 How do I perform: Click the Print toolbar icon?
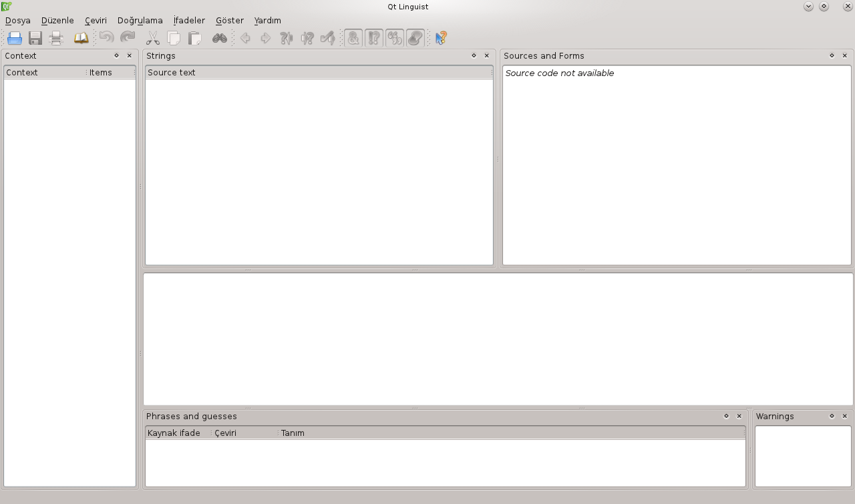56,38
